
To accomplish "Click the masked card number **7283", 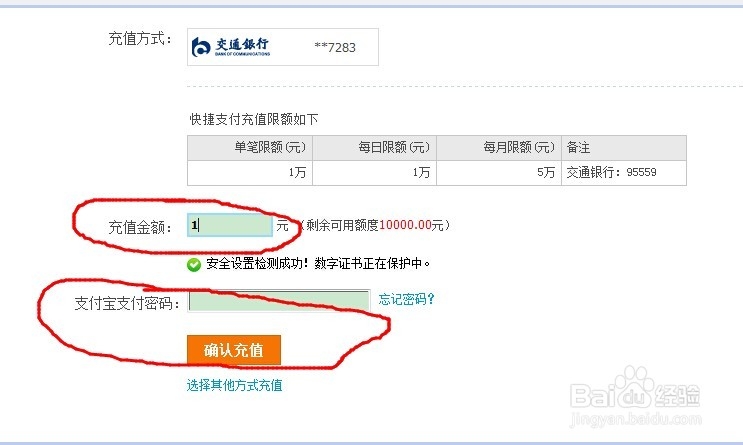I will (x=335, y=47).
